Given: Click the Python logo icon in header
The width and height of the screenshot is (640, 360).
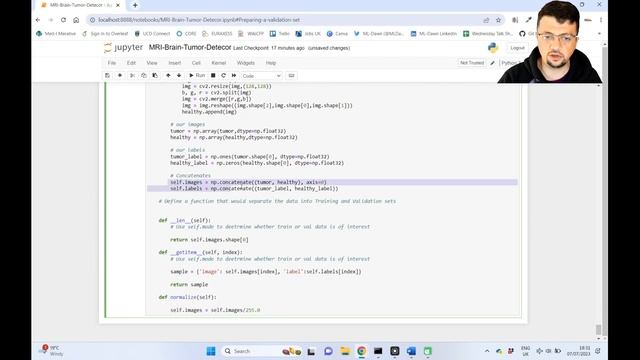Looking at the screenshot, I should [x=493, y=48].
